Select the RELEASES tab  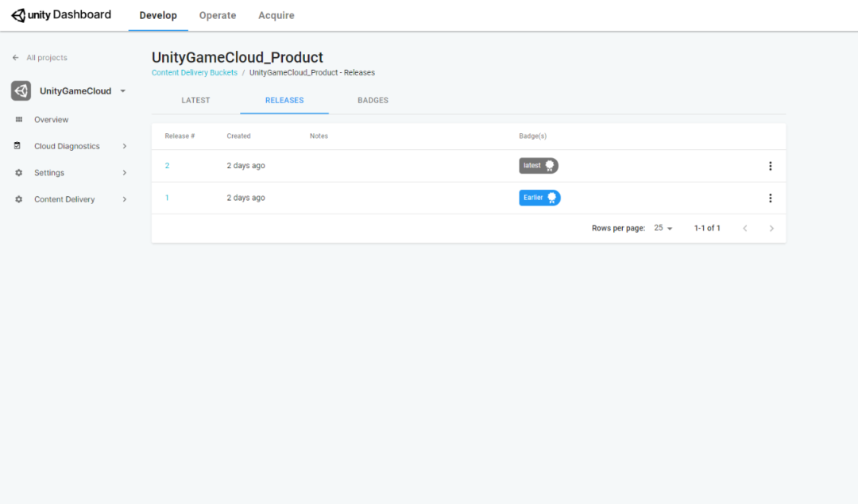[284, 101]
